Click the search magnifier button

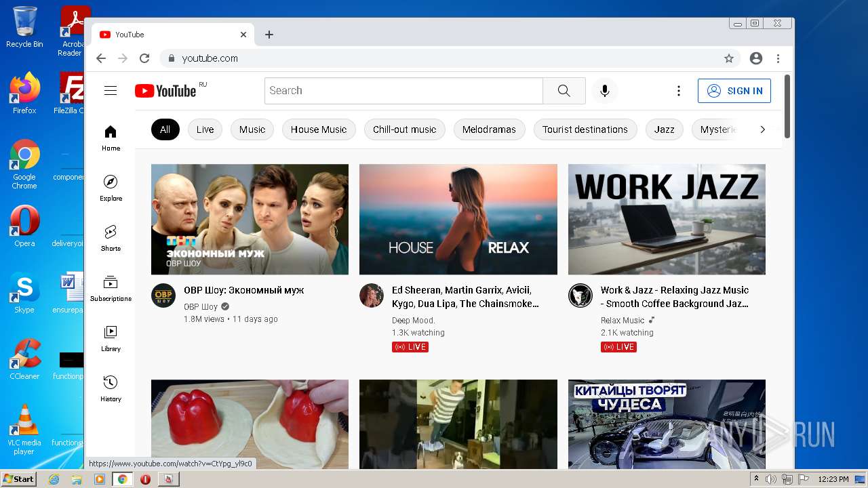[564, 91]
